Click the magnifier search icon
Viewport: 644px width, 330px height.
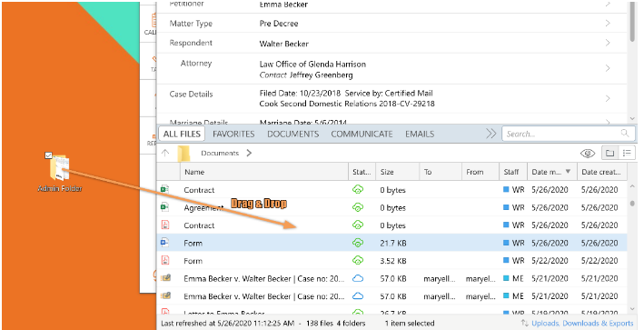click(x=625, y=133)
